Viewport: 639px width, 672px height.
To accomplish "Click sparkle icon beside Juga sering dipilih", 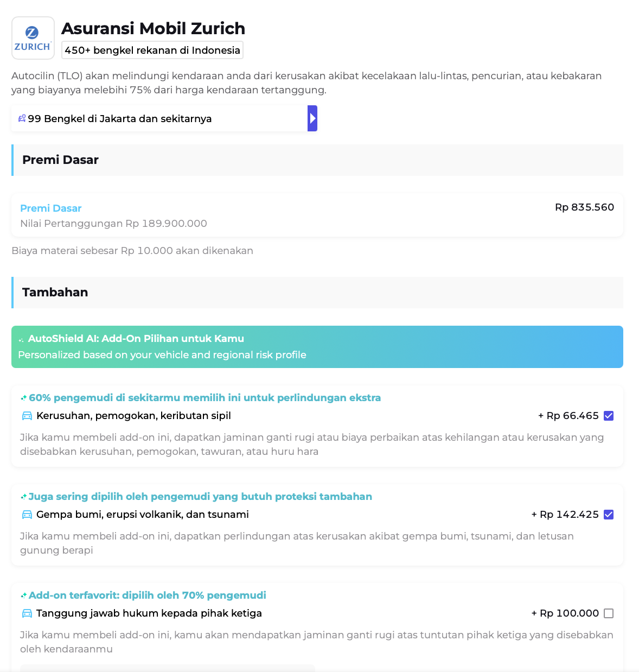I will coord(24,497).
